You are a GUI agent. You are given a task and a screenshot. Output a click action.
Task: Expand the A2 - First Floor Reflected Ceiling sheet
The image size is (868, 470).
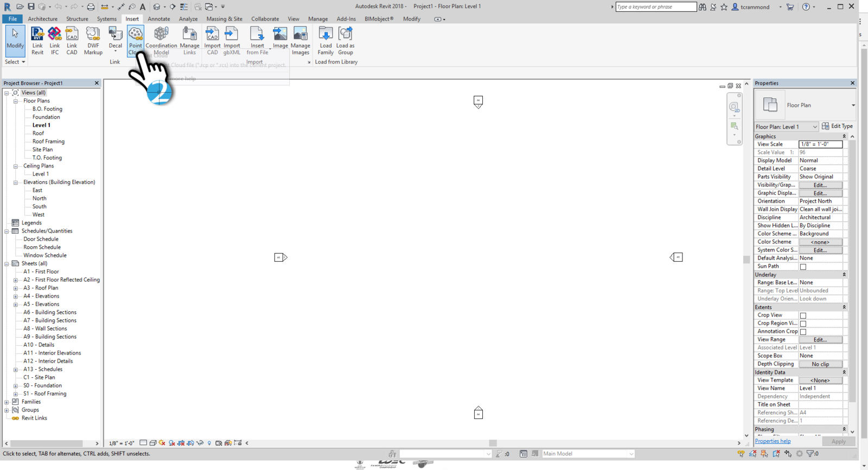pos(16,280)
